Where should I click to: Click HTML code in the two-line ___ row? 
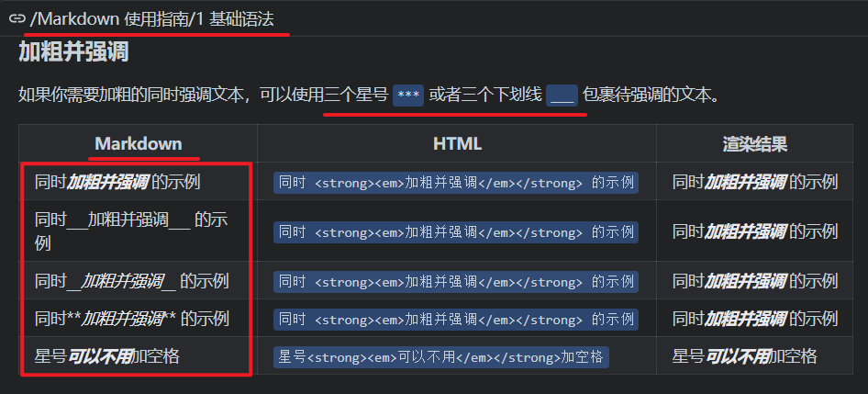point(456,232)
